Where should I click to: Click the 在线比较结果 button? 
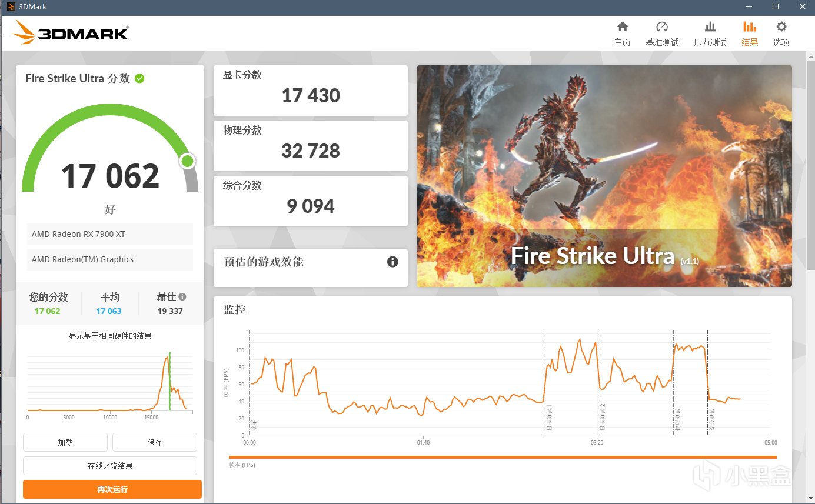coord(110,466)
